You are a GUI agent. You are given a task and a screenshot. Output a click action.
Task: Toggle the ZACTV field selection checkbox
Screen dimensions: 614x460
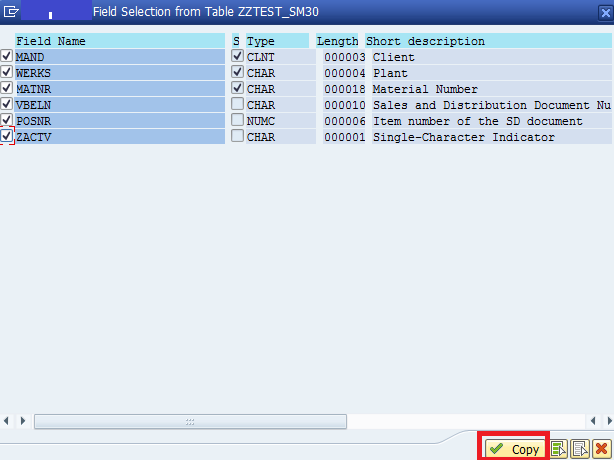(7, 136)
